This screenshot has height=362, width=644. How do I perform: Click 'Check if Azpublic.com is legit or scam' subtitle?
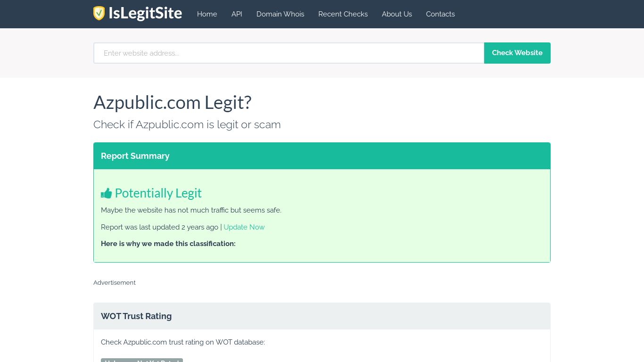pyautogui.click(x=187, y=124)
